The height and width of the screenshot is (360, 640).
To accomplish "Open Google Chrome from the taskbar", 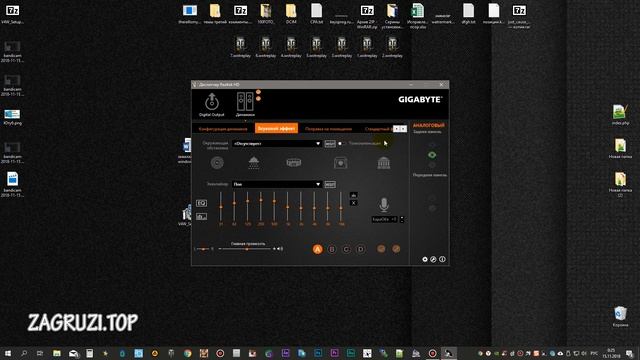I will tap(187, 353).
